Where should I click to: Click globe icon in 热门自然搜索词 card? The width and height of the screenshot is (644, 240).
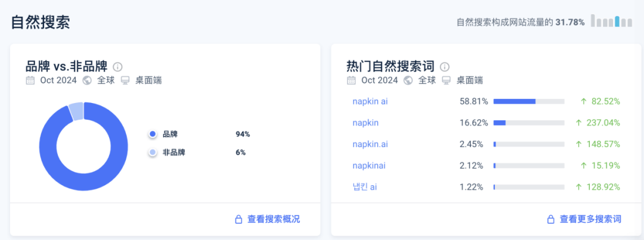coord(408,80)
